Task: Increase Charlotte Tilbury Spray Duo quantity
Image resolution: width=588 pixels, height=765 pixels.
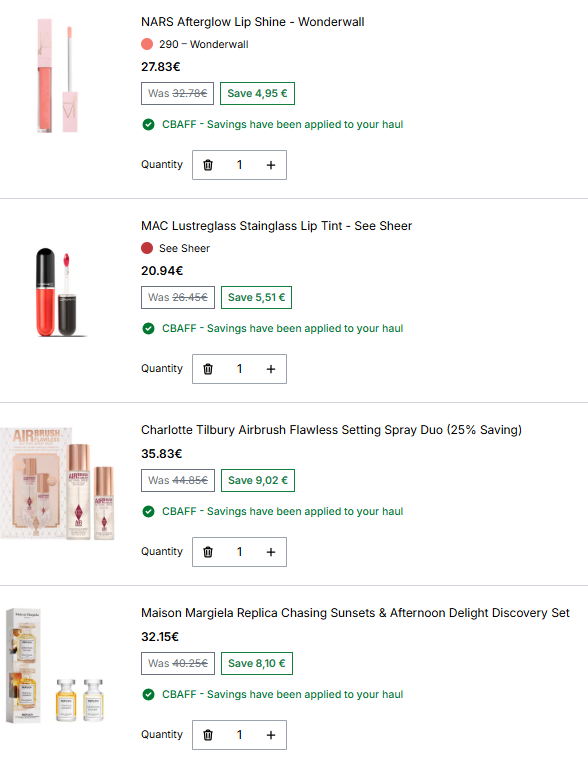Action: [271, 552]
